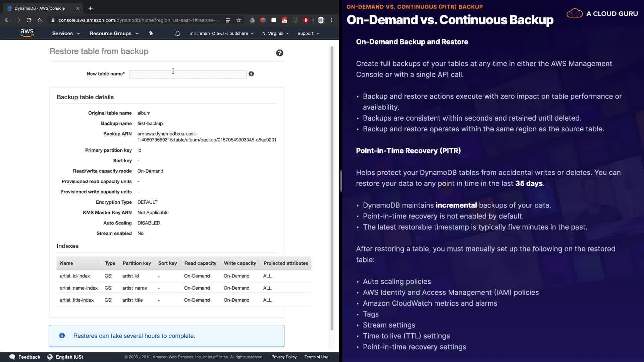Image resolution: width=644 pixels, height=362 pixels.
Task: Go to the AWS logo home
Action: pyautogui.click(x=27, y=33)
